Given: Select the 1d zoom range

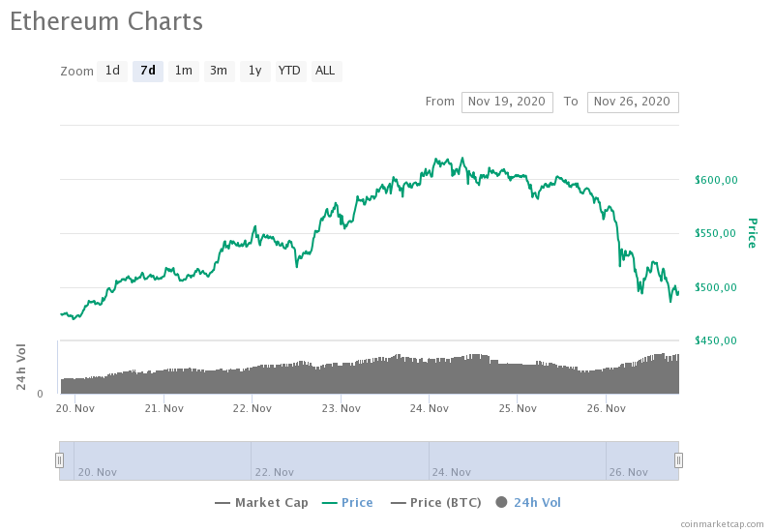Looking at the screenshot, I should click(x=112, y=71).
